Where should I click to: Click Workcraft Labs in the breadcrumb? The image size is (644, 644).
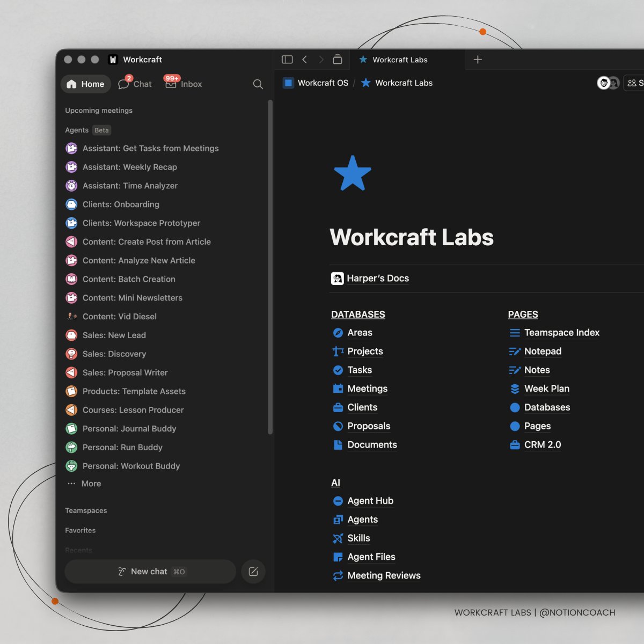pos(397,83)
